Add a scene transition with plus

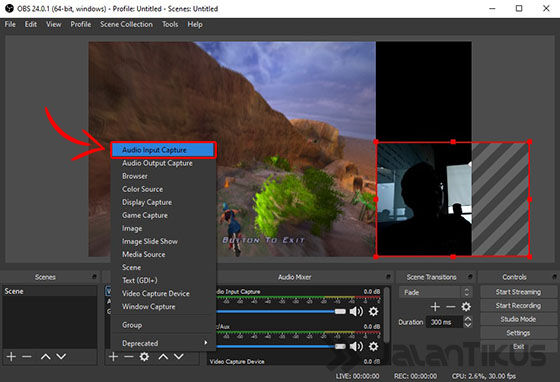click(x=435, y=307)
